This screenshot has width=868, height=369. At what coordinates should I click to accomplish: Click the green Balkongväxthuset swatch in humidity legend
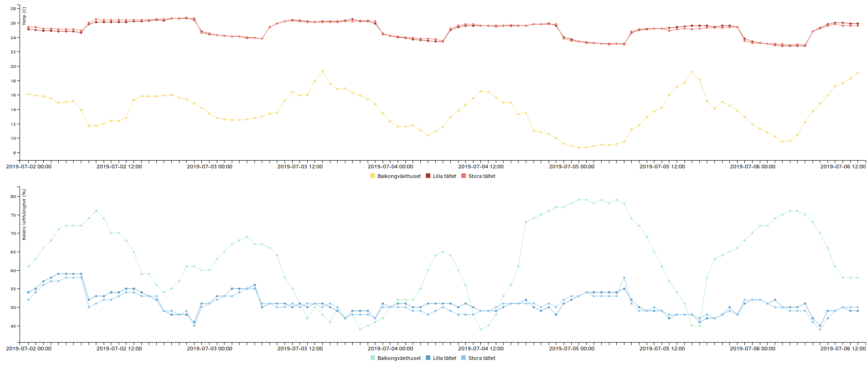coord(373,358)
